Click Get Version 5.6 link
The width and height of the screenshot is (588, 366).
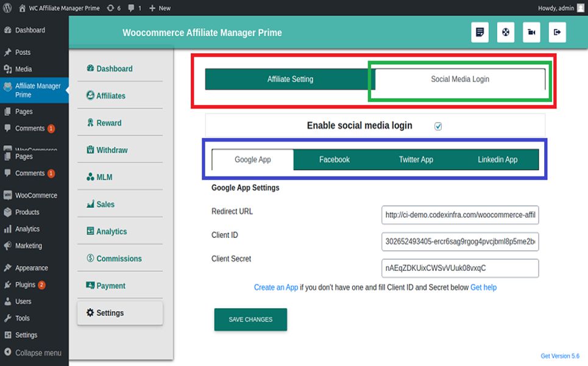click(560, 356)
